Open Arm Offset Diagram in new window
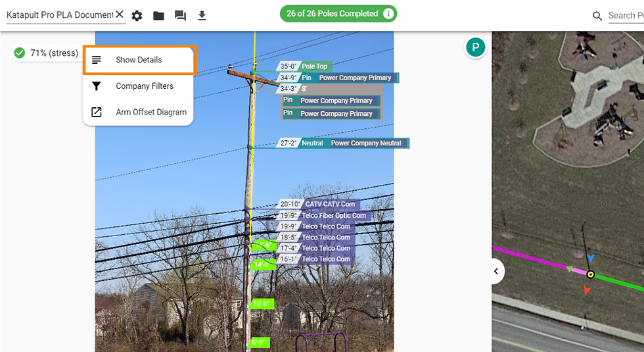The height and width of the screenshot is (352, 644). (139, 112)
